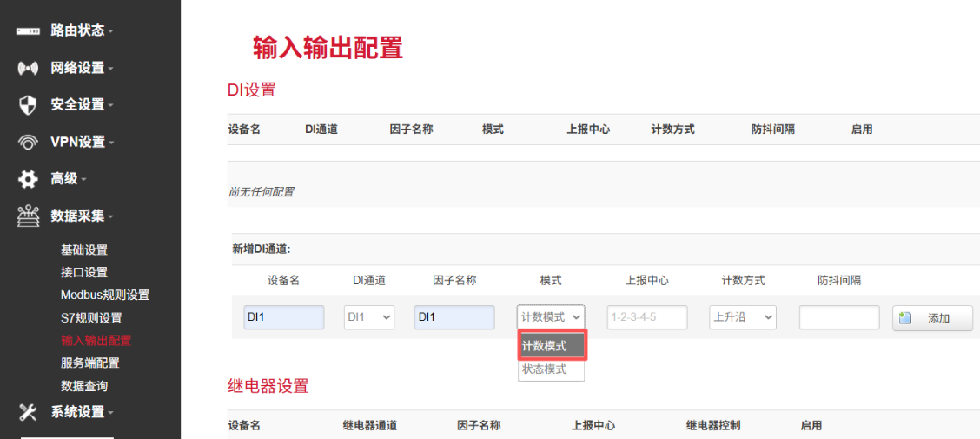Choose 状态模式 option in dropdown list
The height and width of the screenshot is (439, 980).
point(551,369)
